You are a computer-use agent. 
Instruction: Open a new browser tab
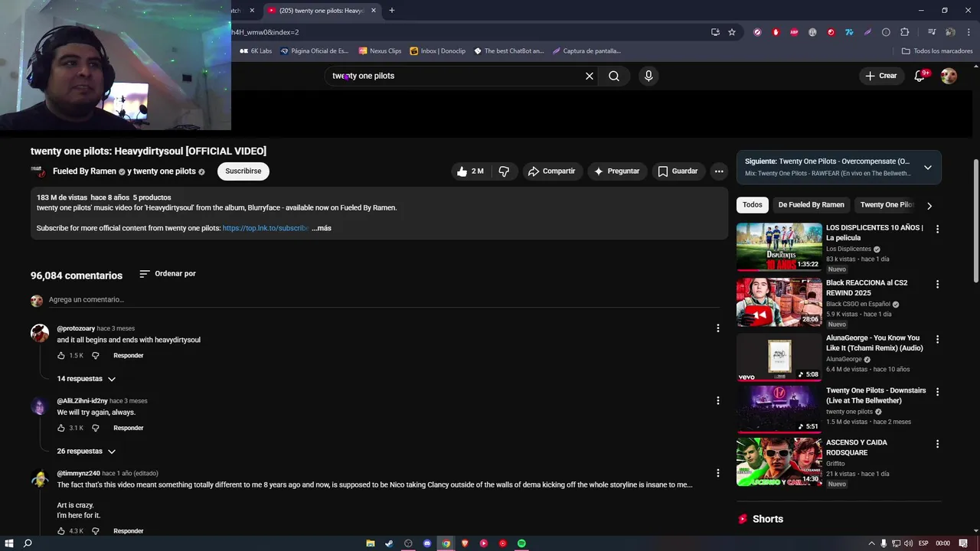point(391,10)
